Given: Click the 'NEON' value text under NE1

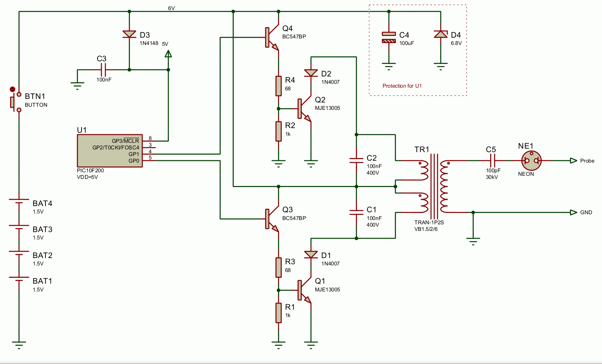Looking at the screenshot, I should [526, 174].
